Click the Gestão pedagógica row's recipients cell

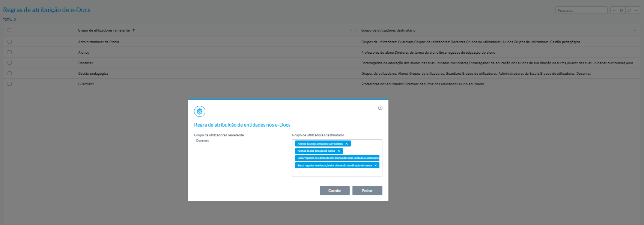pos(476,74)
